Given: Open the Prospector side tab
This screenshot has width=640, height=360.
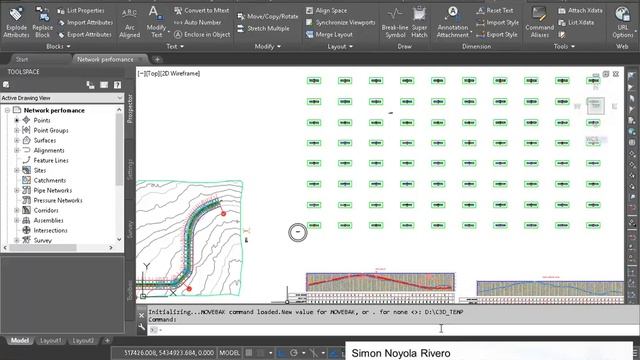Looking at the screenshot, I should (x=130, y=109).
